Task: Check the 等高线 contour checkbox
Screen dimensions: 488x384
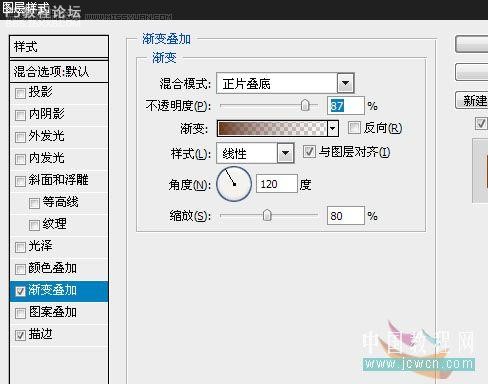Action: (34, 203)
